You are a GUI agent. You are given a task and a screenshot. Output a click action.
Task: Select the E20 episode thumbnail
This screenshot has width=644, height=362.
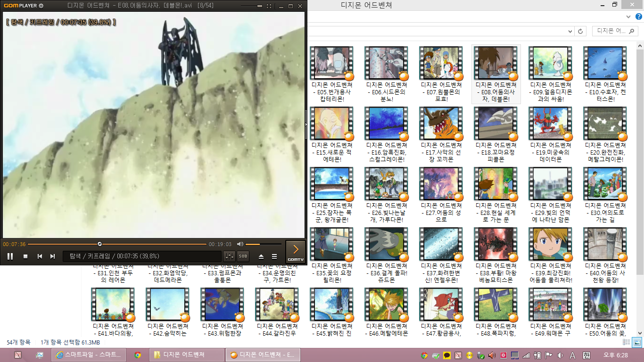point(605,123)
